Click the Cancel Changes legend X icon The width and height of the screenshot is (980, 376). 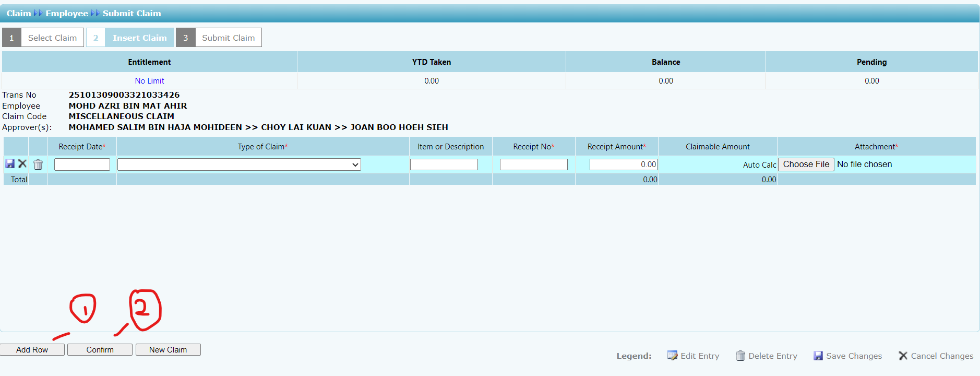(x=903, y=356)
